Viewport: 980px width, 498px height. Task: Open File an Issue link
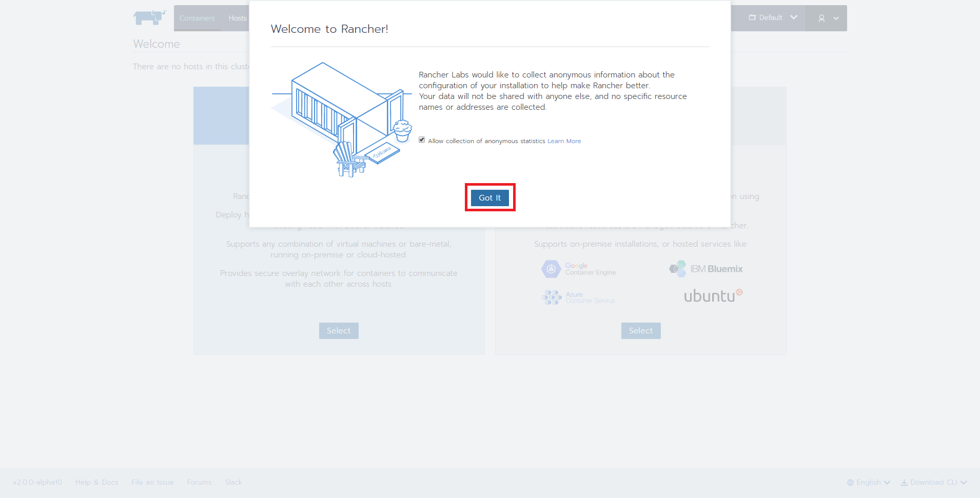point(152,483)
